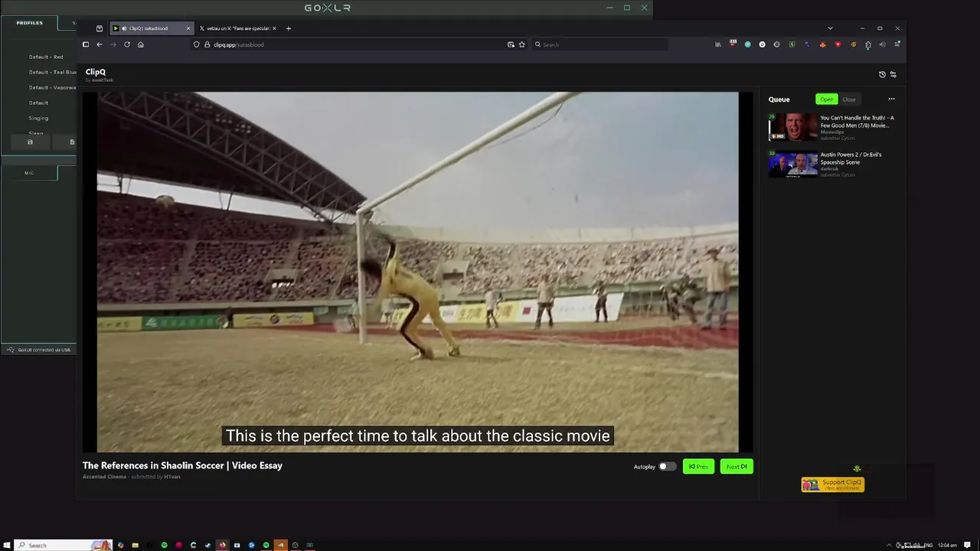Go back using the browser back arrow
Image resolution: width=980 pixels, height=551 pixels.
[100, 44]
